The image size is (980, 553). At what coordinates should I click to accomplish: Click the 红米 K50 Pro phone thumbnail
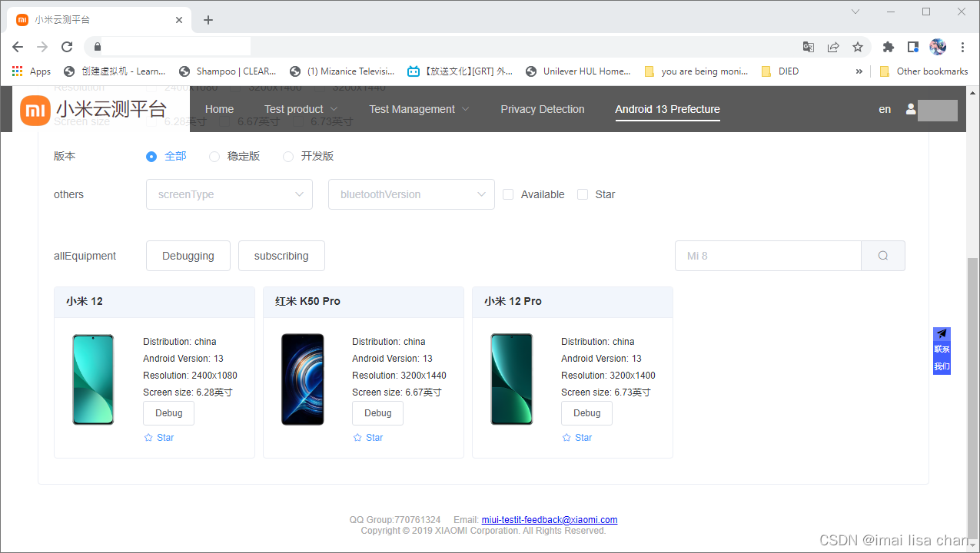pyautogui.click(x=303, y=379)
